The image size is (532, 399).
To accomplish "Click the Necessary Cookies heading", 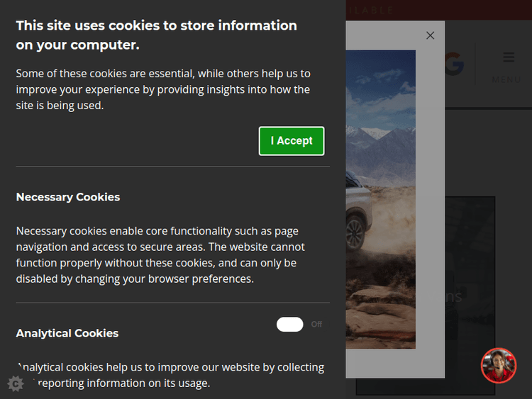I will [x=68, y=197].
